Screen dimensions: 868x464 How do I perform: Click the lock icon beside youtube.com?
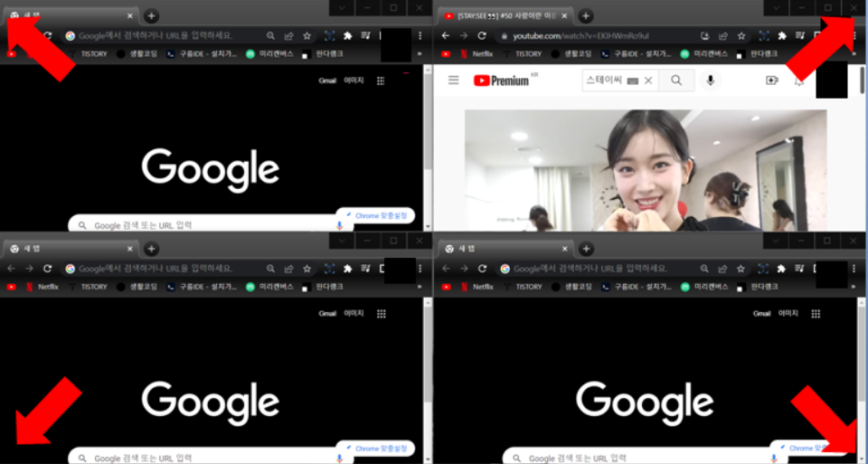point(504,36)
